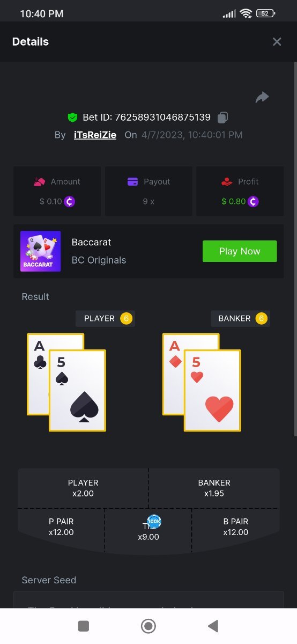297x644 pixels.
Task: Tap the Banker's 5 of hearts card
Action: point(212,390)
